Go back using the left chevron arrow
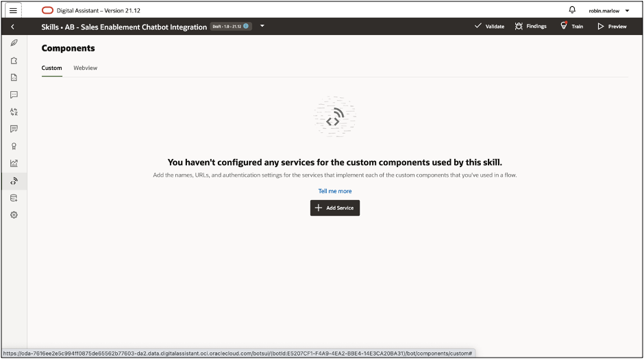This screenshot has width=644, height=359. [13, 27]
